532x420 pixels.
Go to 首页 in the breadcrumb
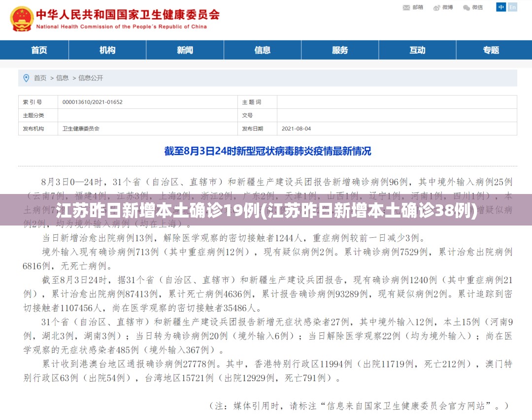pyautogui.click(x=40, y=78)
